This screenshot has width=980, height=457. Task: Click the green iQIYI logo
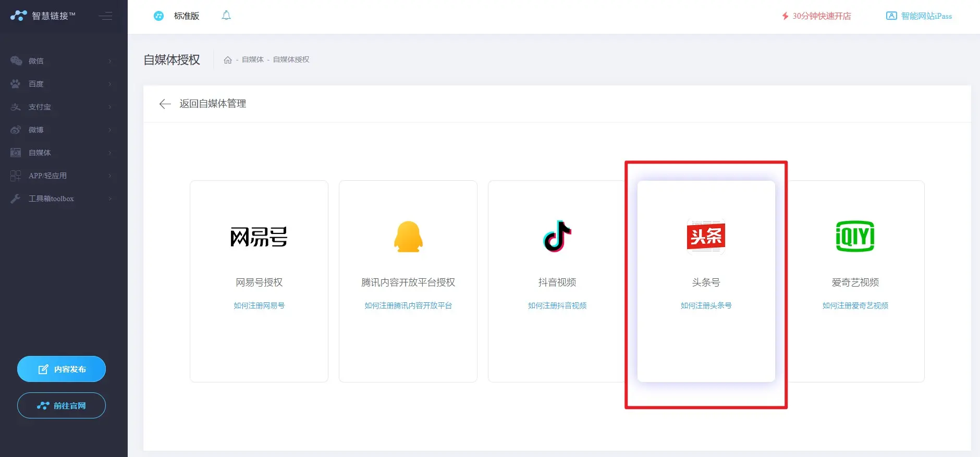click(x=855, y=236)
